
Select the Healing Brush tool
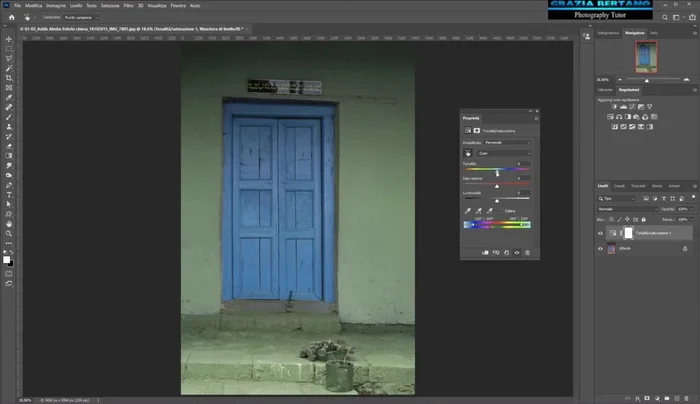point(8,108)
